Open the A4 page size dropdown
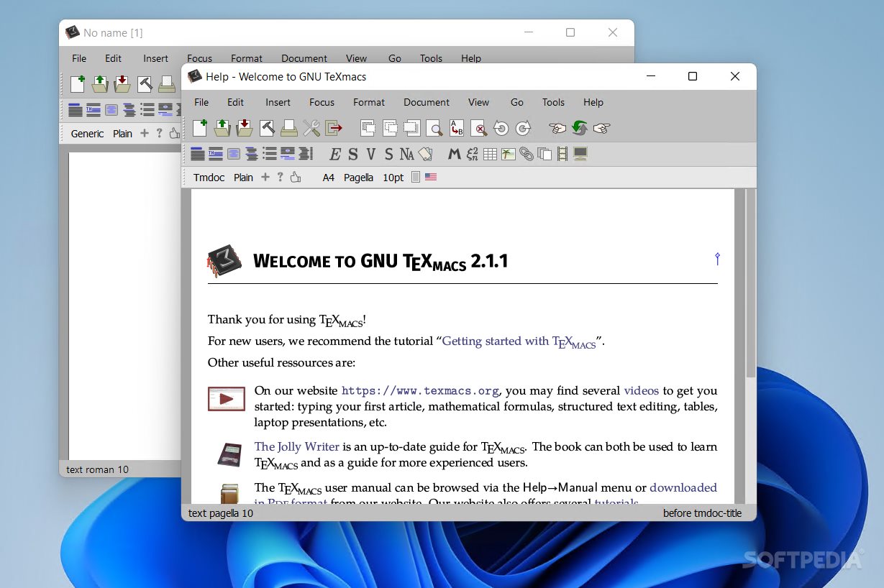 (x=329, y=178)
